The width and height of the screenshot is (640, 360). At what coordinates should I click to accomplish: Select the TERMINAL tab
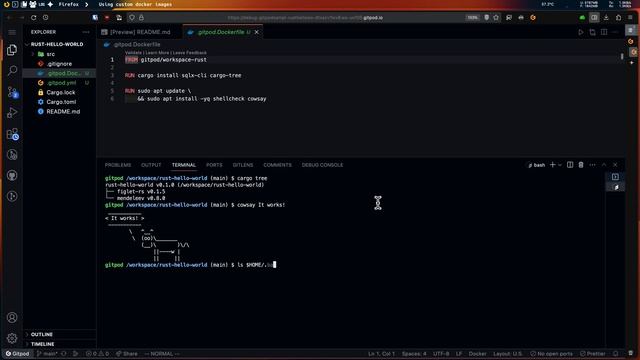pyautogui.click(x=184, y=165)
